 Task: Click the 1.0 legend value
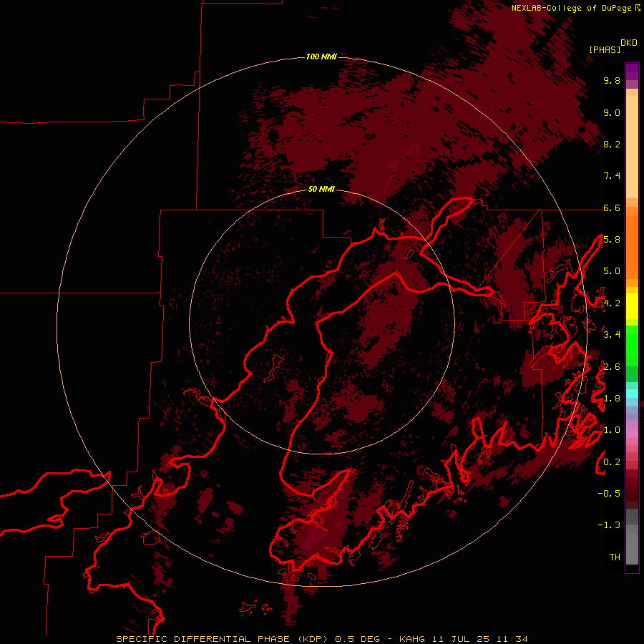point(612,430)
